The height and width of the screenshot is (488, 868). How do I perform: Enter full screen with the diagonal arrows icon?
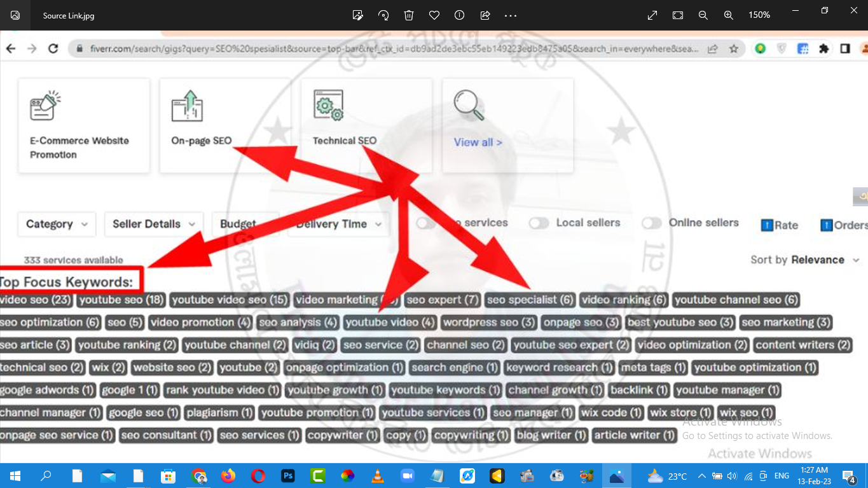[x=652, y=15]
